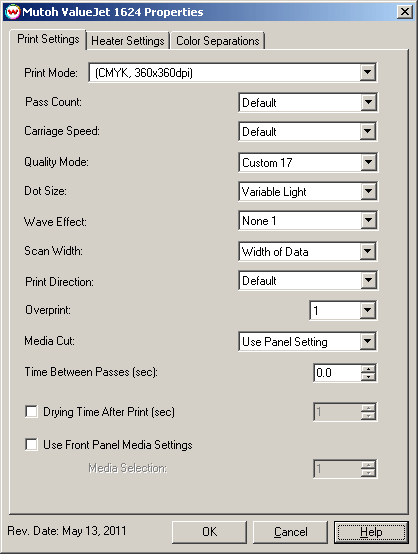Switch to the Print Settings tab

pyautogui.click(x=48, y=39)
